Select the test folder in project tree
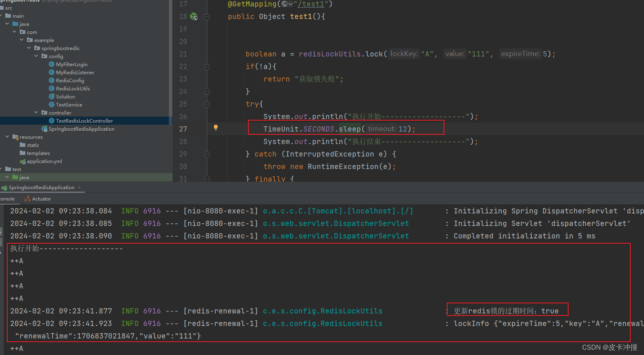Viewport: 644px width, 355px height. coord(17,169)
